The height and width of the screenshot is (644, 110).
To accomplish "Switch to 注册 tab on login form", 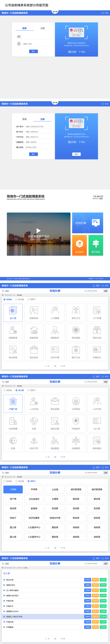I will pyautogui.click(x=43, y=28).
